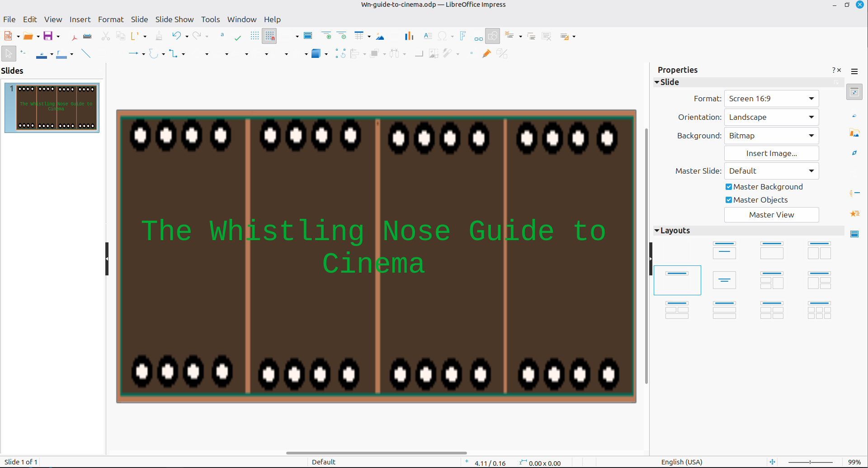Image resolution: width=868 pixels, height=468 pixels.
Task: Click the zoom slider in status bar
Action: pyautogui.click(x=811, y=462)
